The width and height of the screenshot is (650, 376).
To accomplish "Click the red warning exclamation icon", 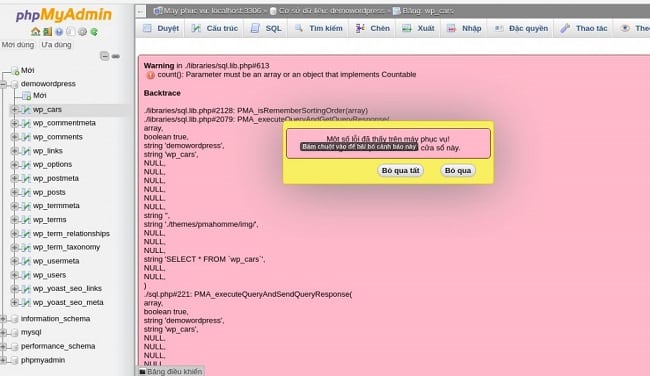I will [150, 75].
